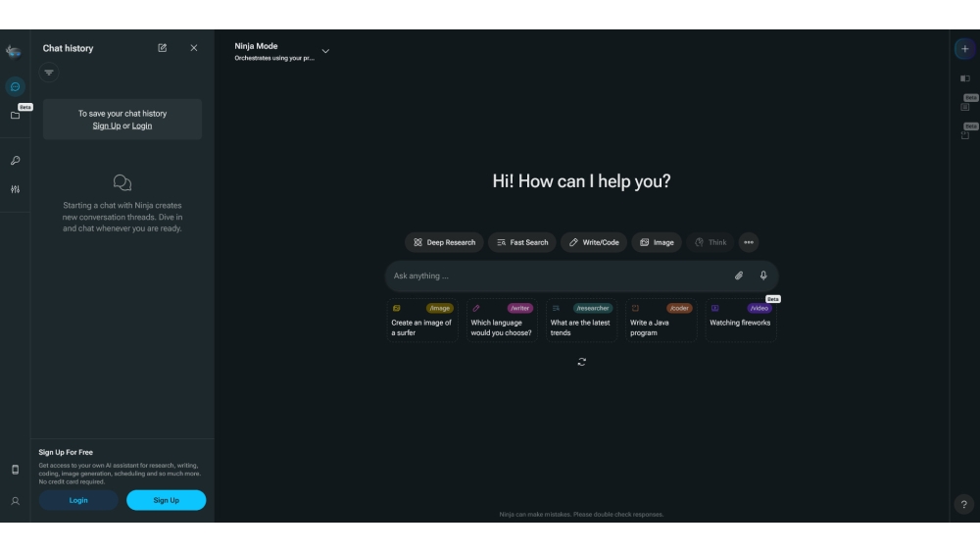Click the plus button at top right
The height and width of the screenshot is (552, 980).
pyautogui.click(x=965, y=49)
